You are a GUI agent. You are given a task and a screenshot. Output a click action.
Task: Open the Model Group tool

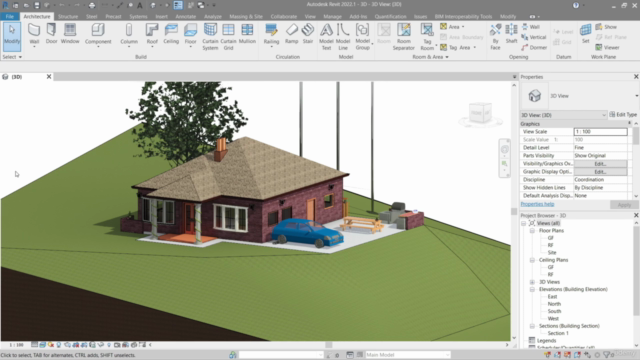pyautogui.click(x=362, y=37)
